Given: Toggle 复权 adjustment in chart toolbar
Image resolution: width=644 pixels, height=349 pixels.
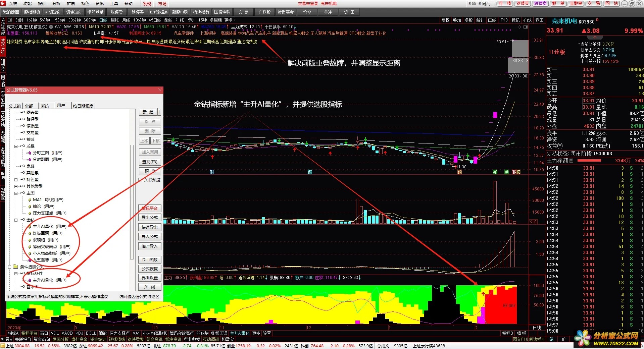Looking at the screenshot, I should tap(445, 20).
